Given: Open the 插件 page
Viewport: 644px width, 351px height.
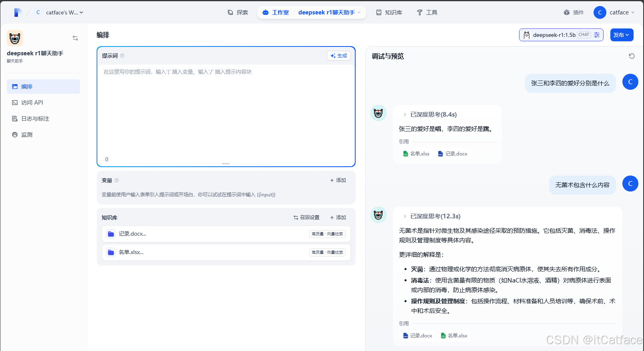Looking at the screenshot, I should tap(574, 12).
